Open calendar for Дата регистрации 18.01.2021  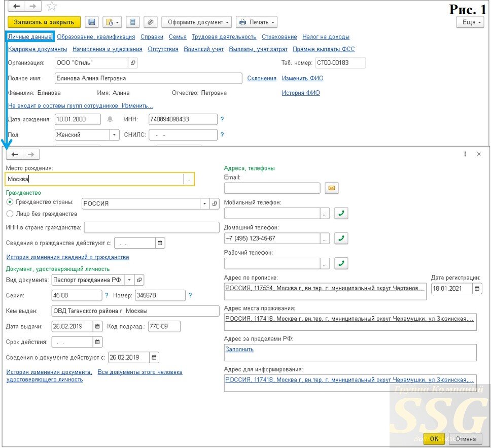pos(477,289)
